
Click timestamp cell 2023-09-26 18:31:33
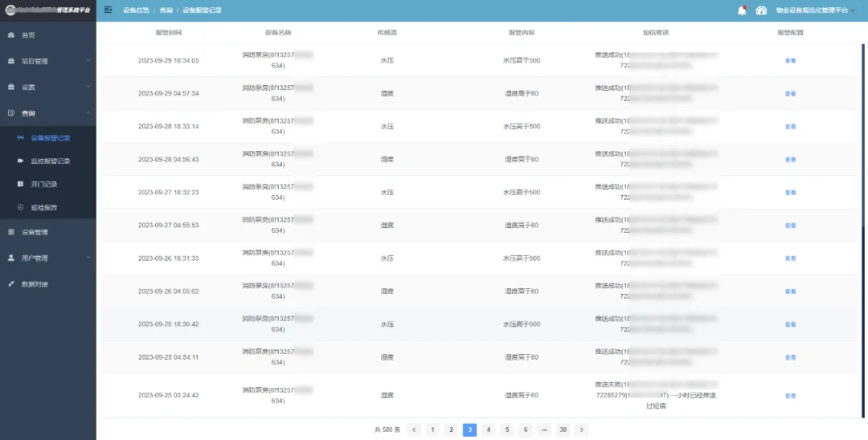(168, 259)
